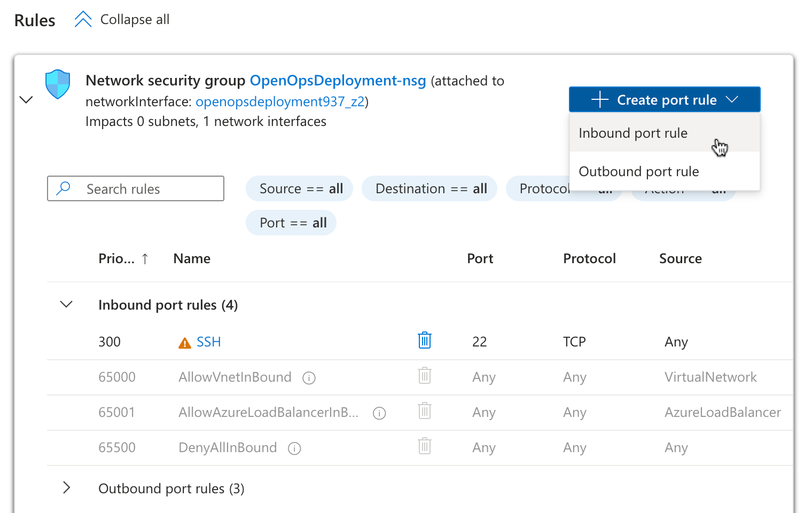Open the Create port rule dropdown chevron
Viewport: 812px width, 513px height.
tap(732, 99)
